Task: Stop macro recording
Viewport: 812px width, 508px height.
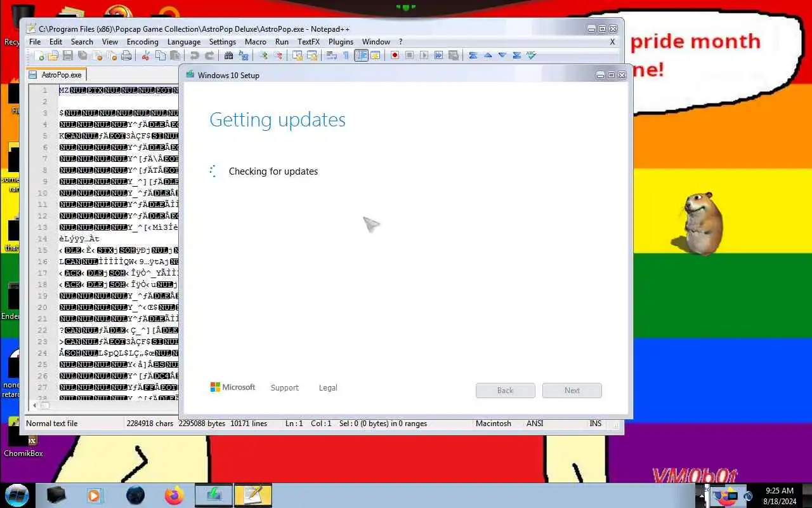Action: click(x=409, y=55)
